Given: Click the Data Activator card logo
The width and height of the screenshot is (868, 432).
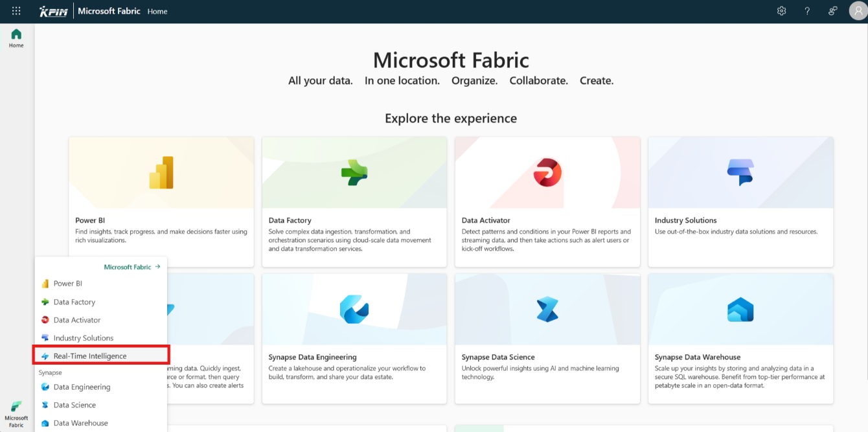Looking at the screenshot, I should click(x=547, y=172).
